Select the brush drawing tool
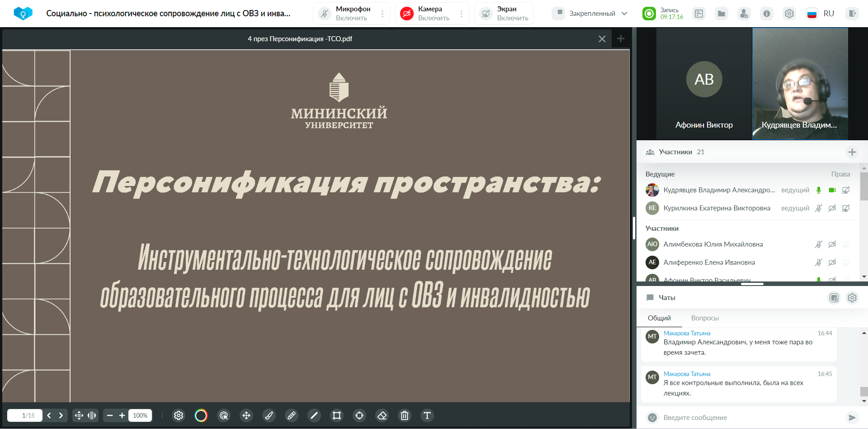 (x=269, y=415)
